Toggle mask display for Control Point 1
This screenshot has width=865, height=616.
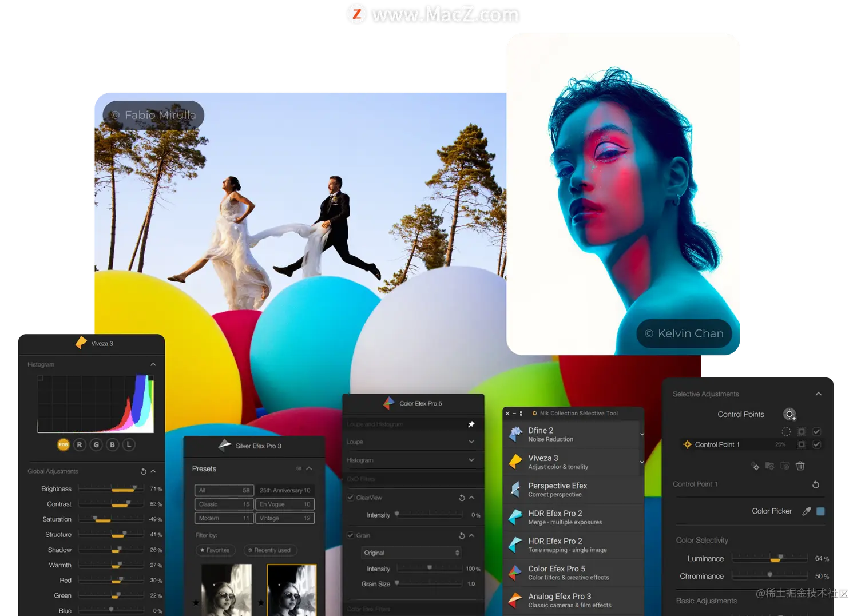point(801,444)
